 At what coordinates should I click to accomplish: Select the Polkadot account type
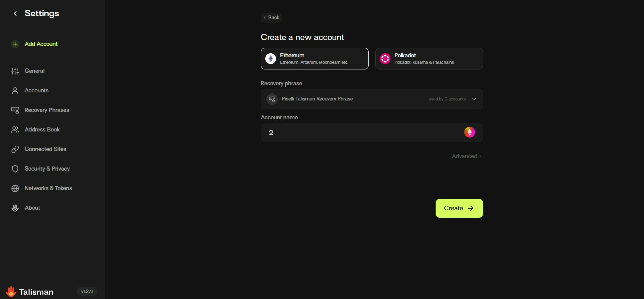(429, 59)
